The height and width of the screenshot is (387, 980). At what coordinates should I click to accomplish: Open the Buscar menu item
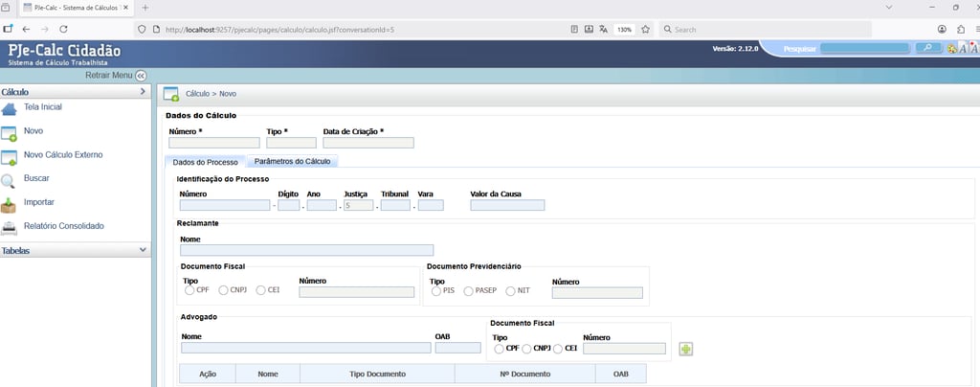point(36,178)
